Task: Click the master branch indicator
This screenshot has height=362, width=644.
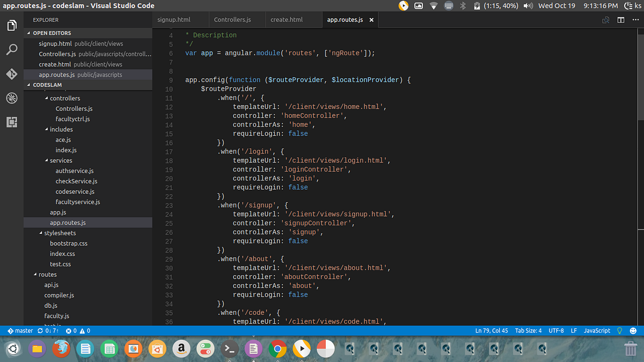Action: pyautogui.click(x=19, y=331)
